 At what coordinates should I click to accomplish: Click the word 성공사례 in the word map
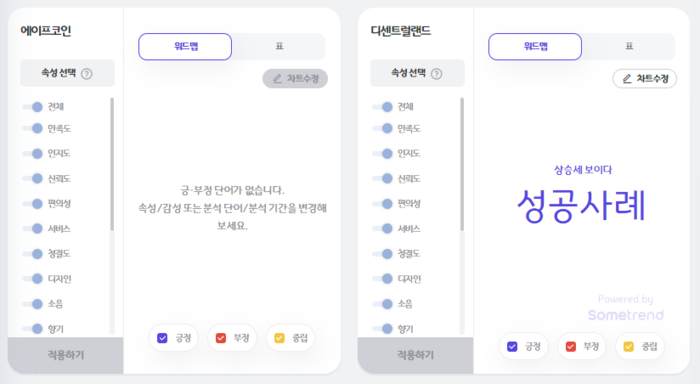click(x=581, y=205)
